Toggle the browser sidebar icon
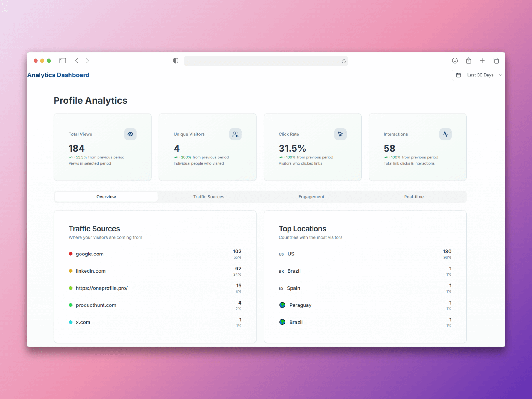The height and width of the screenshot is (399, 532). coord(63,61)
